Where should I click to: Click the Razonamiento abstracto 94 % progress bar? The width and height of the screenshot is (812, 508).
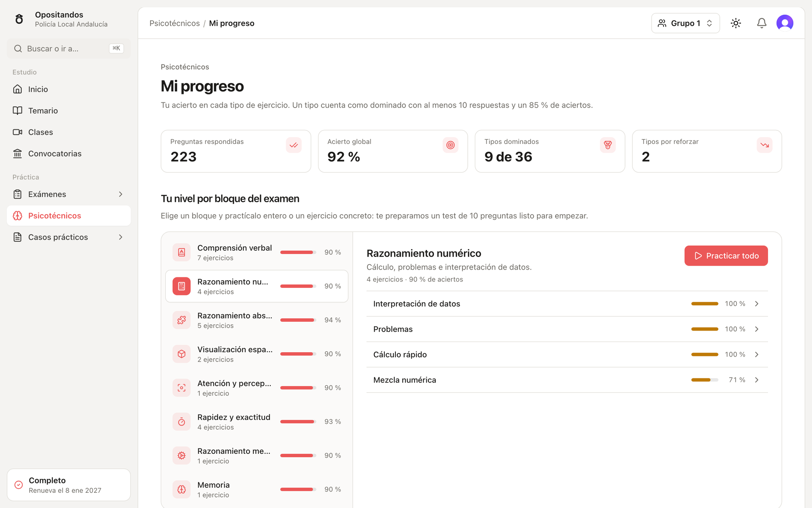pos(298,320)
